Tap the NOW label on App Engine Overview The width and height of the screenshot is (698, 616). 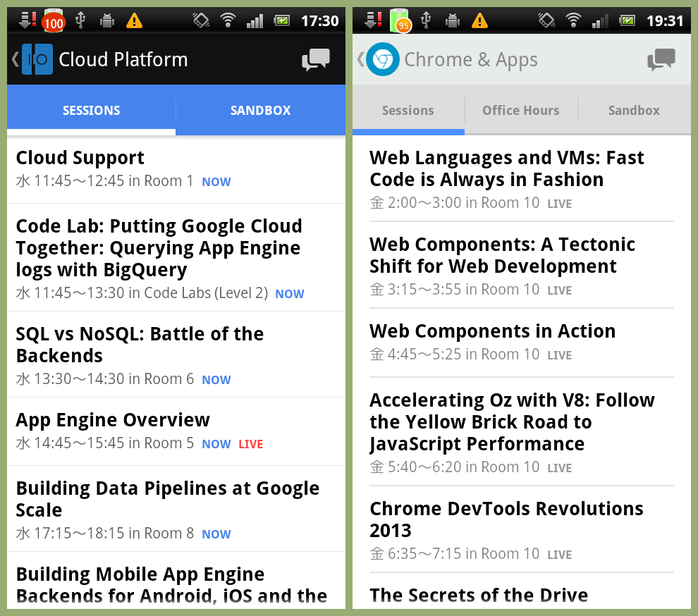point(216,444)
